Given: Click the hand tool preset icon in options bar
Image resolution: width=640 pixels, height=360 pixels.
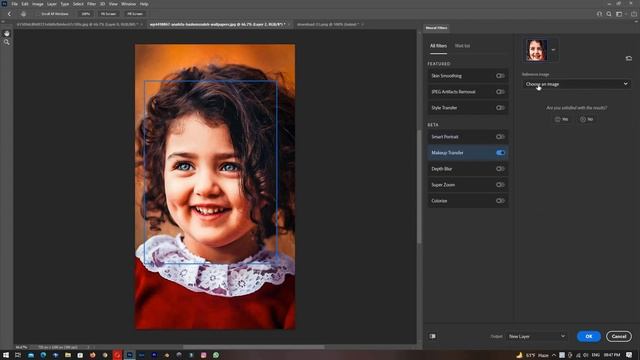Looking at the screenshot, I should [23, 14].
